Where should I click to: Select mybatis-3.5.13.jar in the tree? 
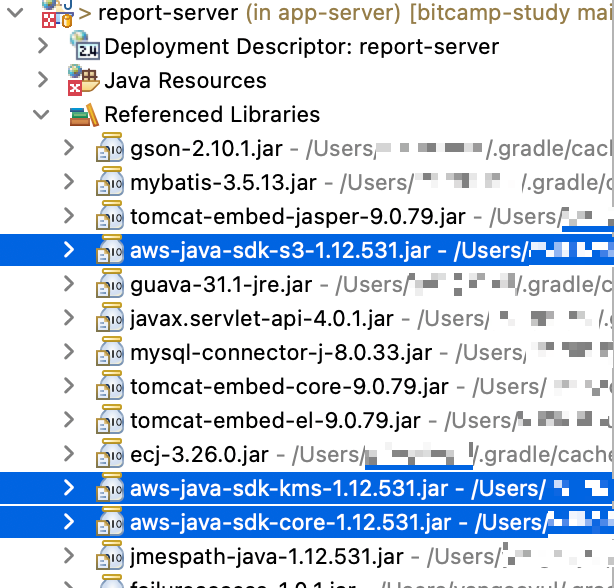(x=223, y=183)
